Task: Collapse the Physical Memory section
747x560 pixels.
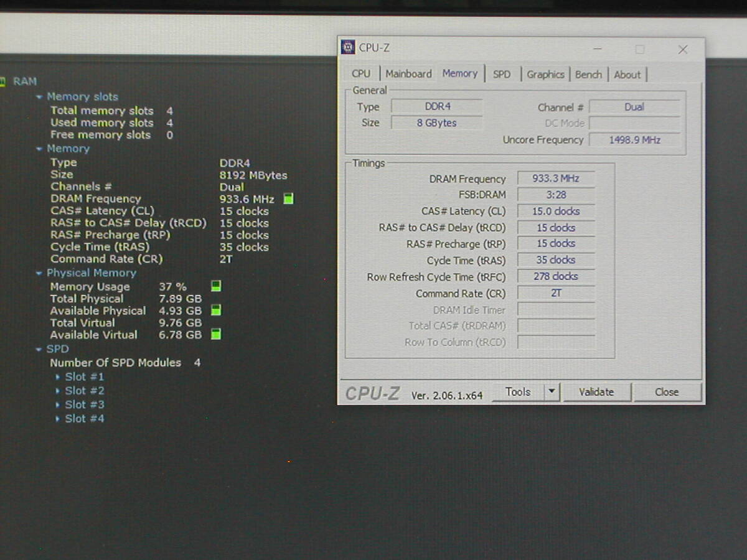Action: point(40,273)
